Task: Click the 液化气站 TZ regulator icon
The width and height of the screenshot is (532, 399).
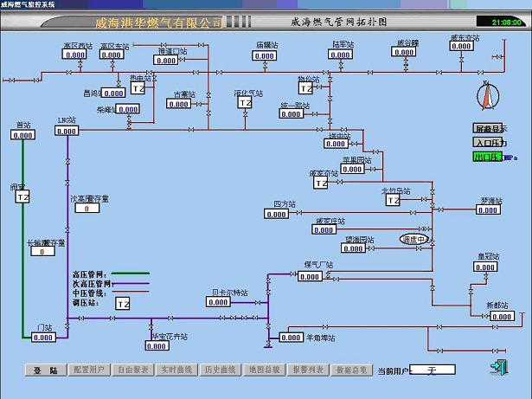Action: [x=245, y=102]
